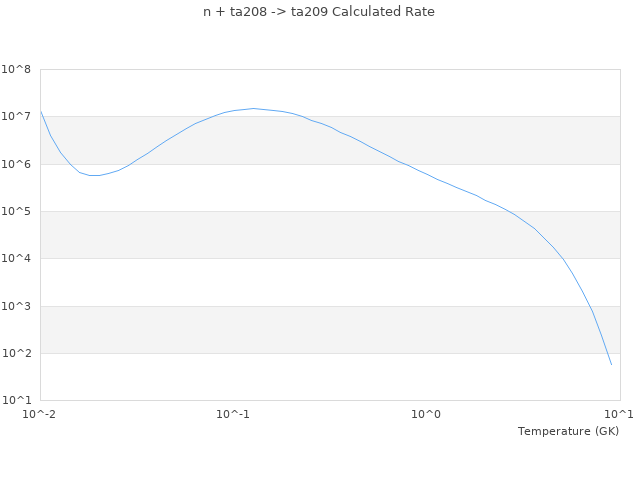
Task: Click the chart title 'n + ta208 -> ta209 Calculated Rate'
Action: tap(319, 12)
